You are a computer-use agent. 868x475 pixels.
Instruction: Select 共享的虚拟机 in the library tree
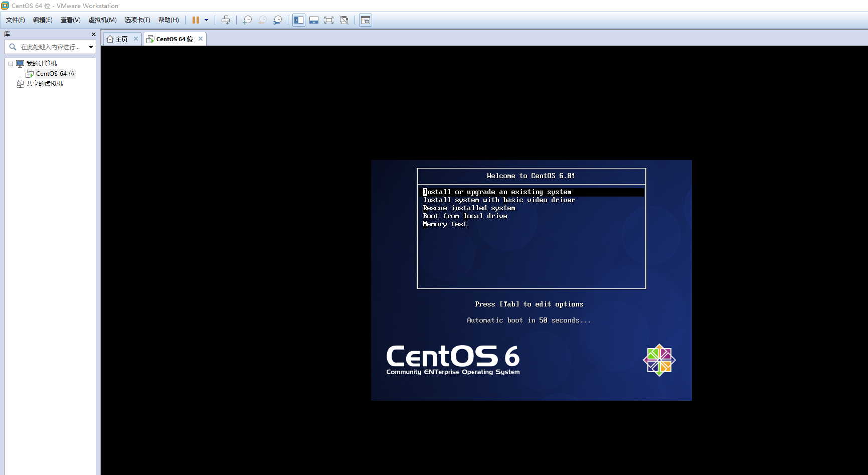point(45,84)
